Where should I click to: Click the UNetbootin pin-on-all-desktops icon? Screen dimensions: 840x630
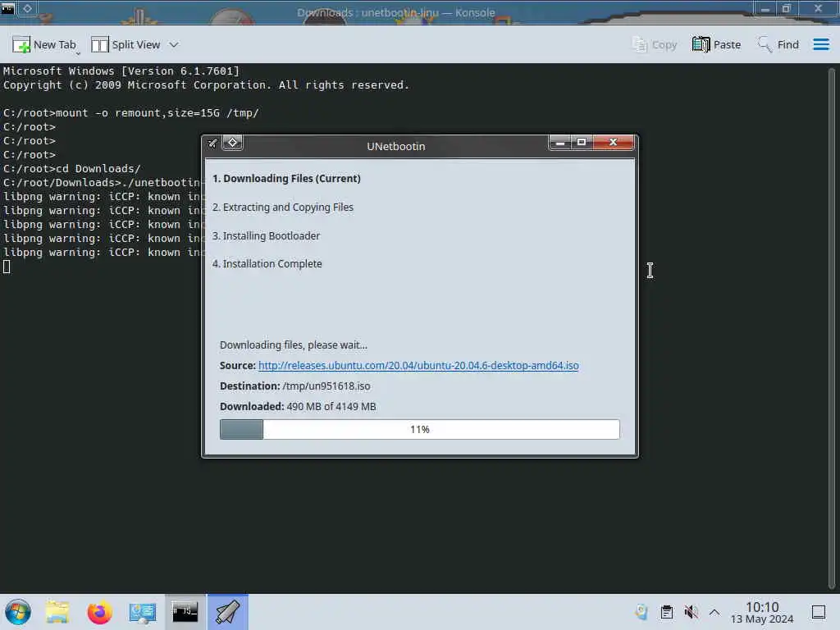coord(232,143)
